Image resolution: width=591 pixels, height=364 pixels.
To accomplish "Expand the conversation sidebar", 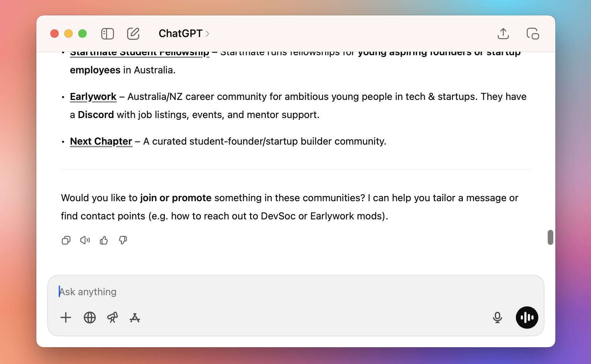I will pos(107,34).
